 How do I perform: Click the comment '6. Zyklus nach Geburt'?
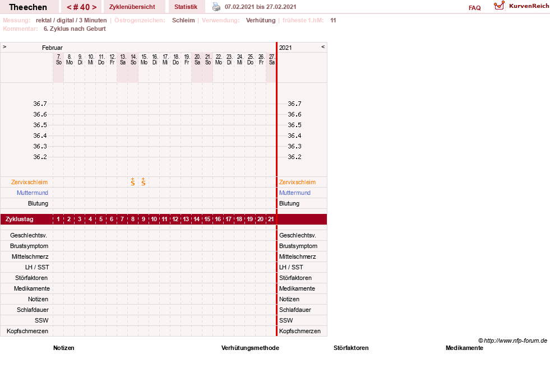pos(75,29)
